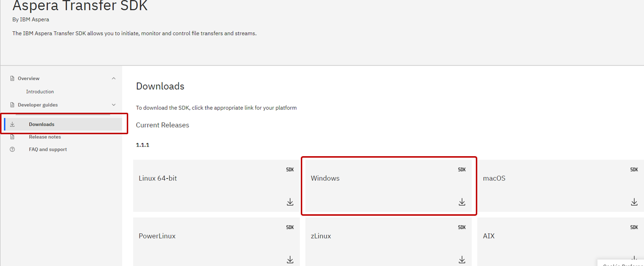The image size is (644, 266).
Task: Click the PowerLinux download arrow icon
Action: click(290, 260)
